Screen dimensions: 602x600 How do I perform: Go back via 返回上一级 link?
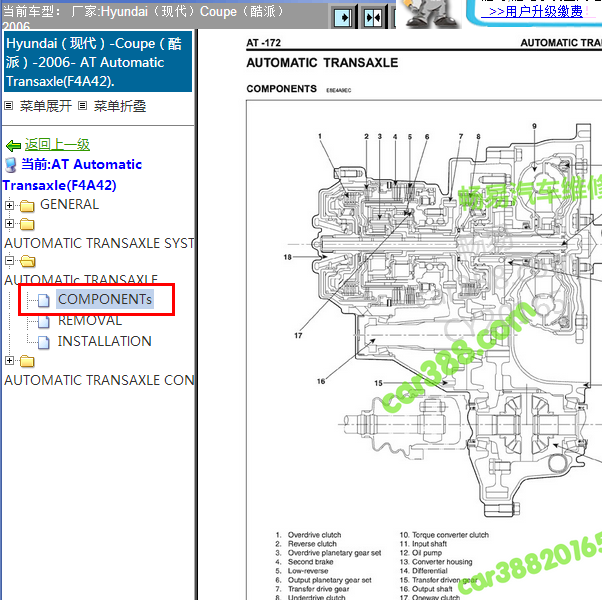point(57,144)
